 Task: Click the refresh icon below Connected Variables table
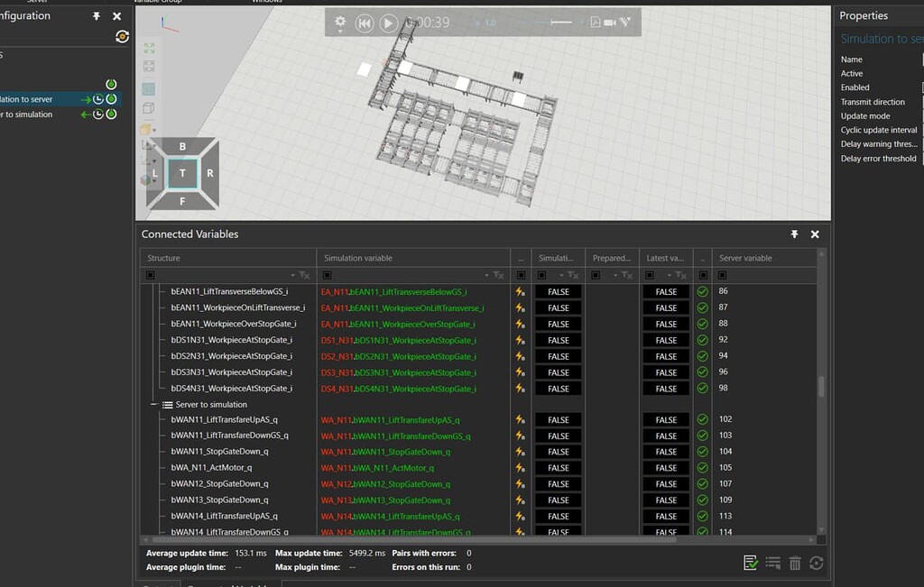point(816,562)
